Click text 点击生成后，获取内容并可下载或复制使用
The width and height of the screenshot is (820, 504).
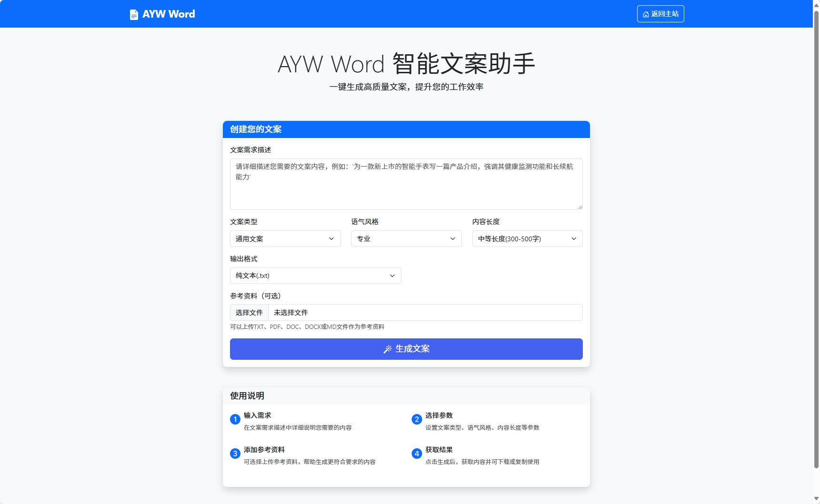[482, 462]
